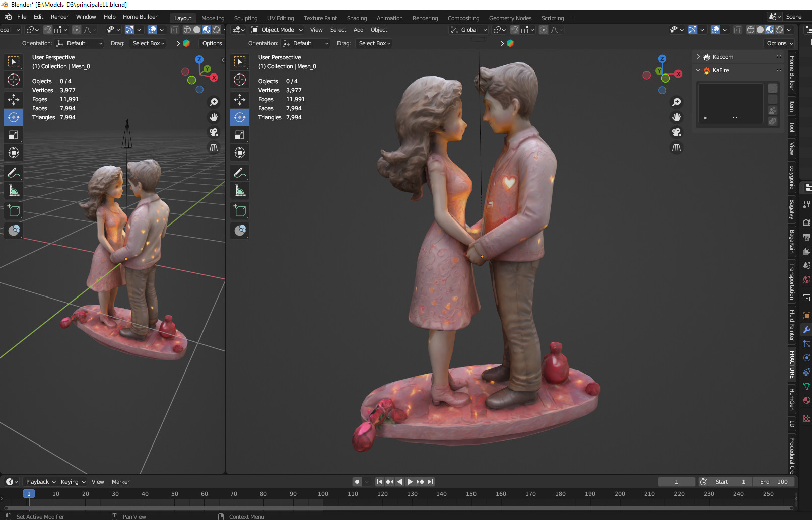The width and height of the screenshot is (812, 520).
Task: Open Global transform orientation dropdown in right viewport
Action: point(468,30)
